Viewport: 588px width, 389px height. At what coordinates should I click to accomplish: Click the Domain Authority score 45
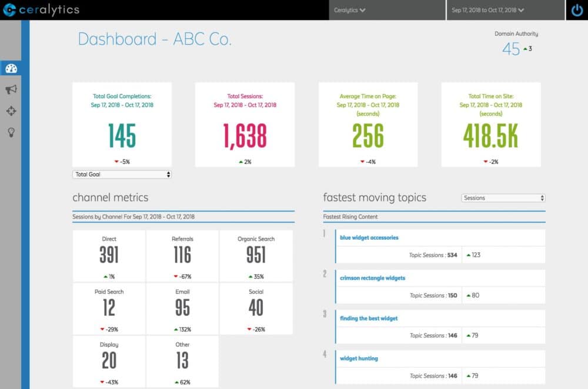(510, 49)
